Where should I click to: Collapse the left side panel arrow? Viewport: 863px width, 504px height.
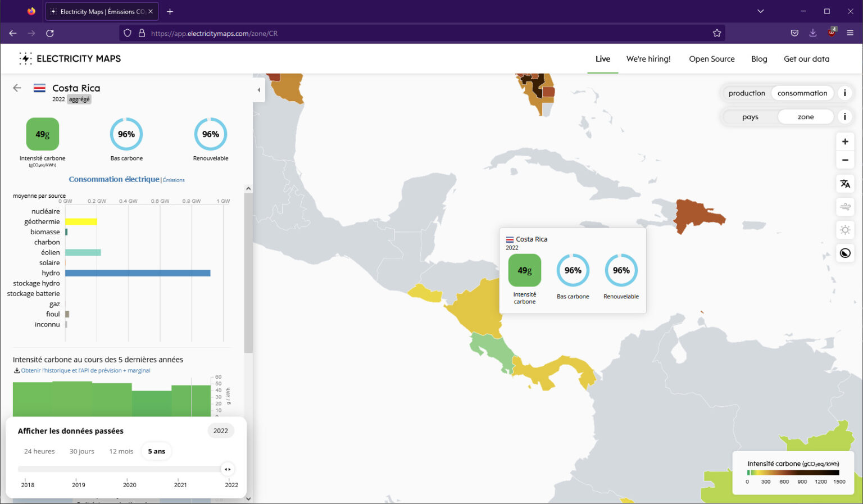tap(259, 90)
